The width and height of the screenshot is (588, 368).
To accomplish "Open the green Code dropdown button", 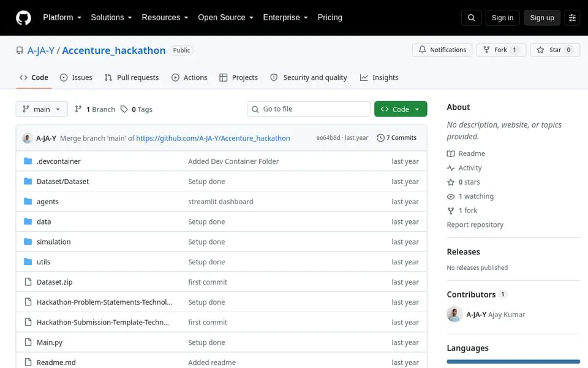I will (401, 109).
